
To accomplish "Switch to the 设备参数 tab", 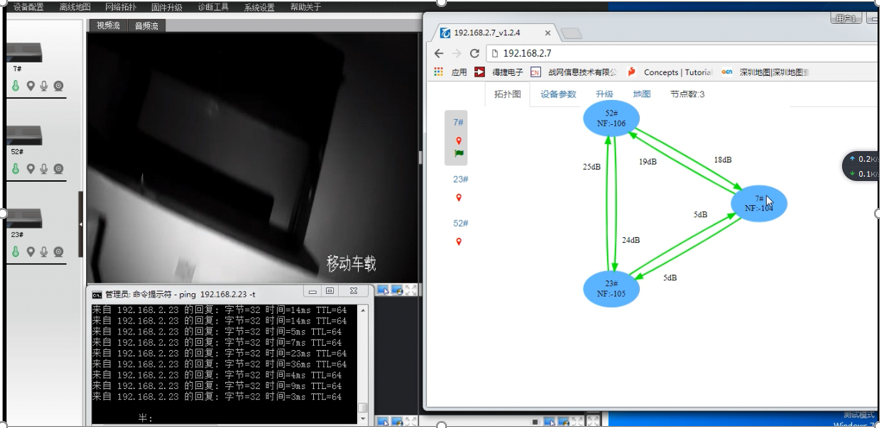I will (558, 94).
